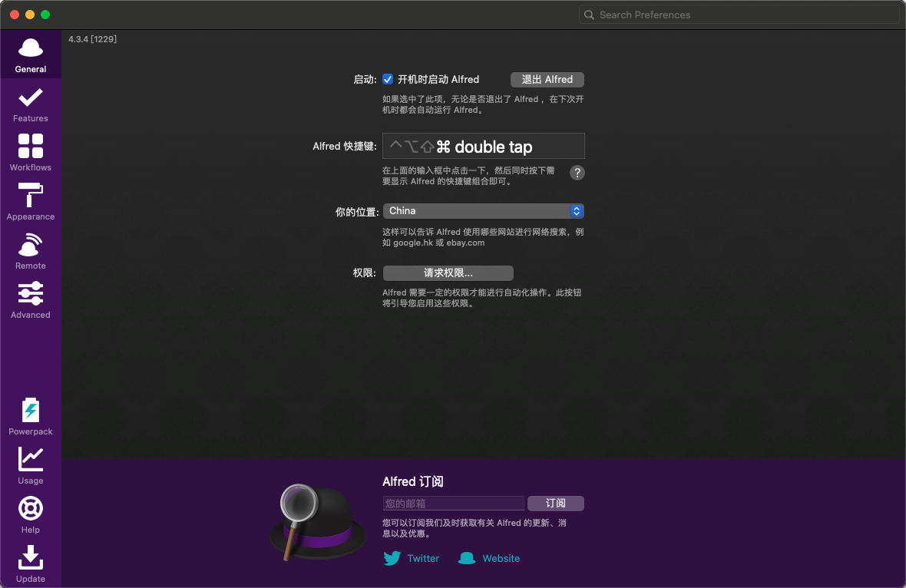This screenshot has height=588, width=906.
Task: Click the Alfred 订阅 heading
Action: tap(413, 482)
